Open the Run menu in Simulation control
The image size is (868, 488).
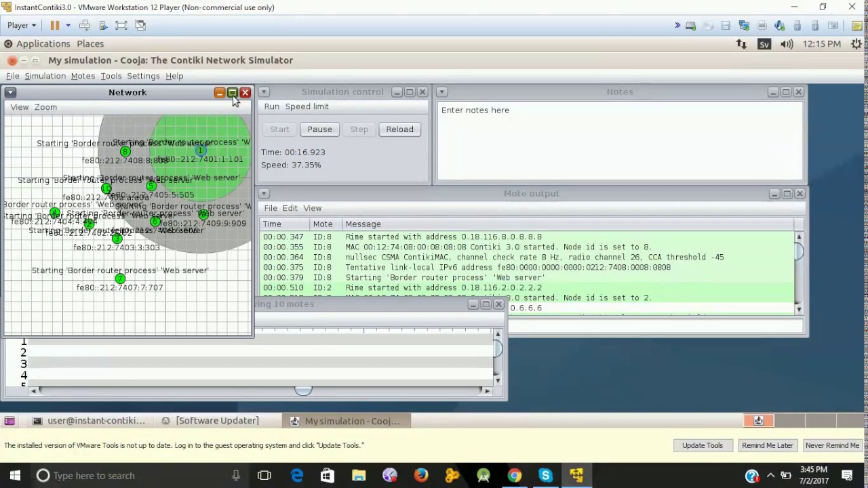point(272,106)
